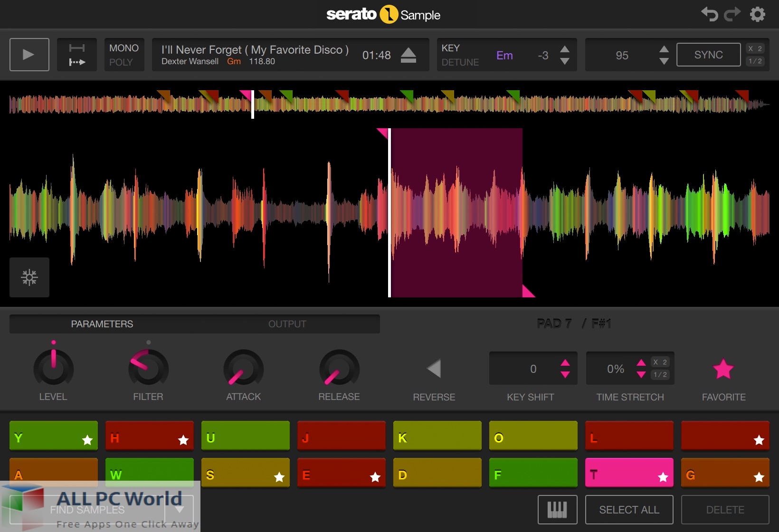Click star on pad G

(759, 477)
